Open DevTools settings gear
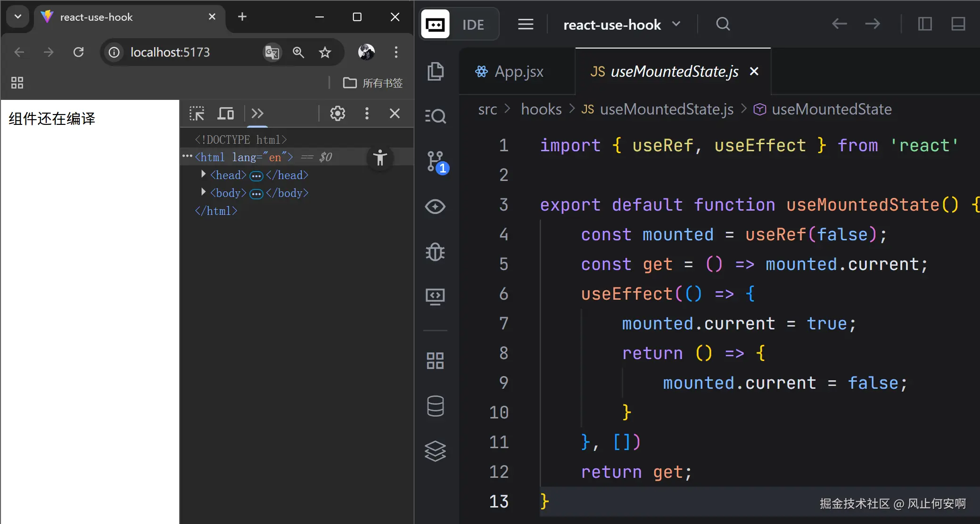 tap(338, 114)
